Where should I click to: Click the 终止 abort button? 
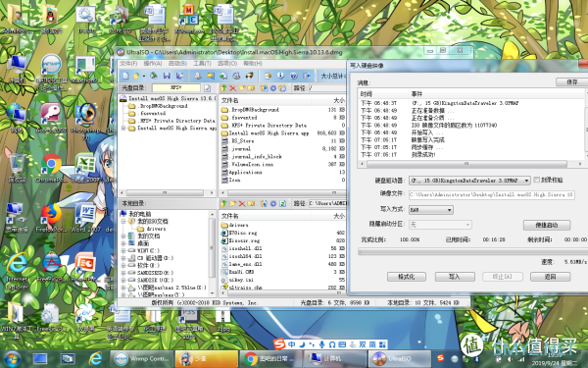[x=503, y=277]
